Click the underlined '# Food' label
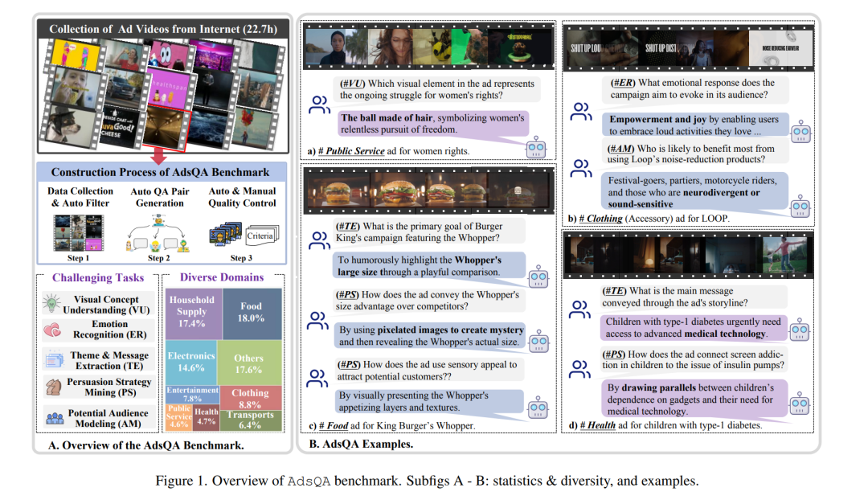The image size is (868, 504). pyautogui.click(x=334, y=426)
